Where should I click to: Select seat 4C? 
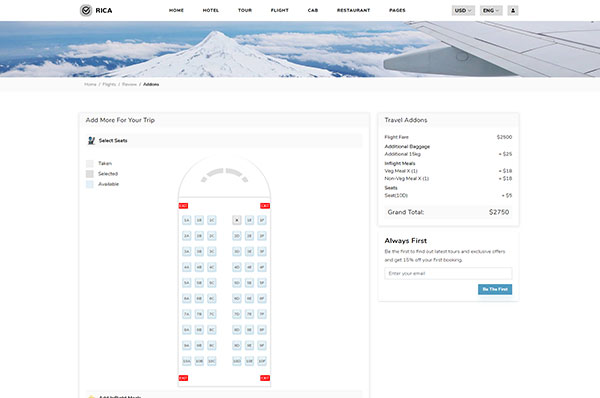point(212,267)
